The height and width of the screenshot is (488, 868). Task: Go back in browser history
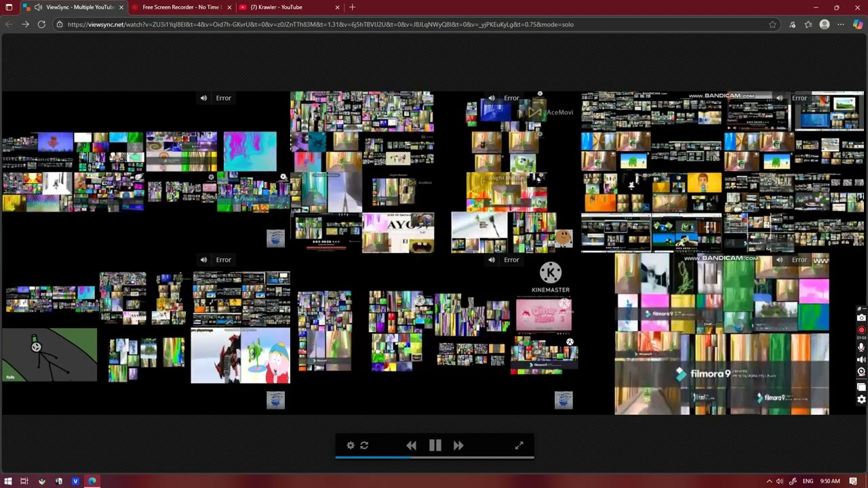9,24
